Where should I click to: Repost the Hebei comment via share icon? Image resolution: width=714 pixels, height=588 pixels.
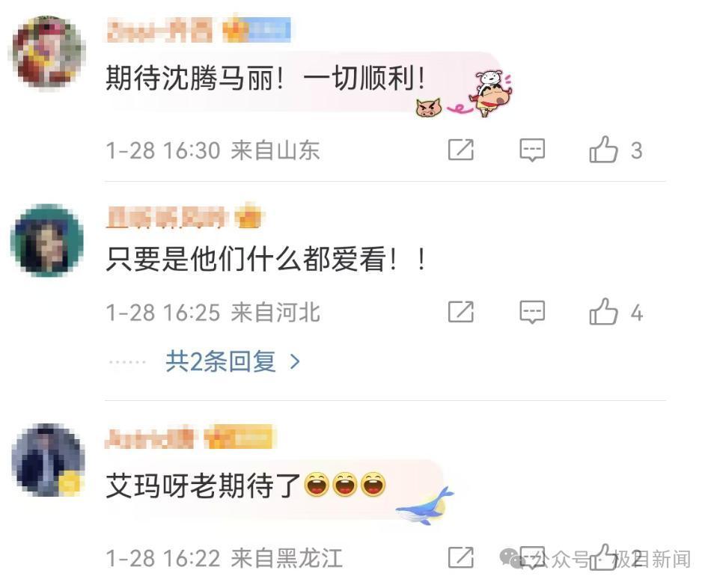461,312
